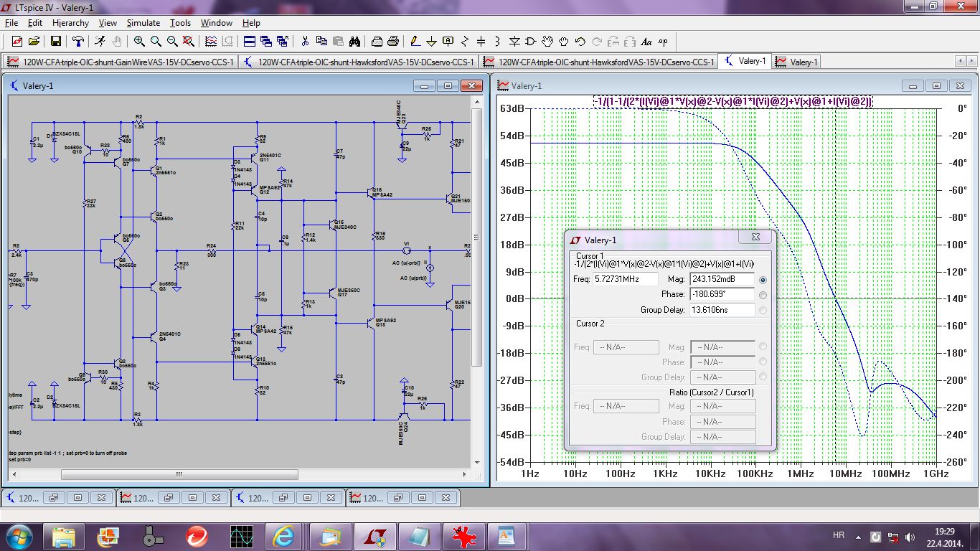Viewport: 980px width, 551px height.
Task: Undo the last action
Action: click(x=580, y=42)
